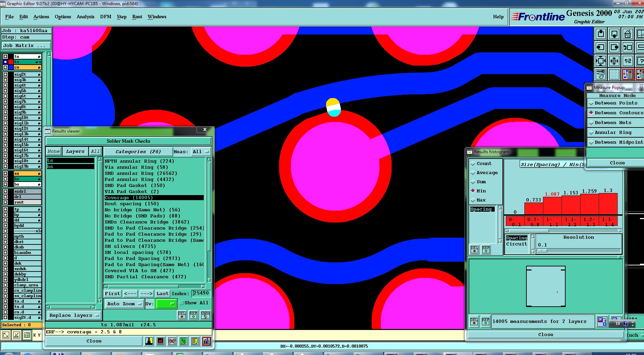Viewport: 644px width, 355px height.
Task: Click the UNDO icon in Results viewer
Action: (x=205, y=315)
